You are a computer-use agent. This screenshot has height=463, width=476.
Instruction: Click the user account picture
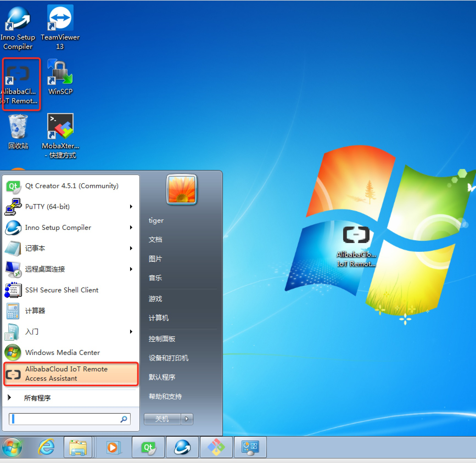pos(182,190)
